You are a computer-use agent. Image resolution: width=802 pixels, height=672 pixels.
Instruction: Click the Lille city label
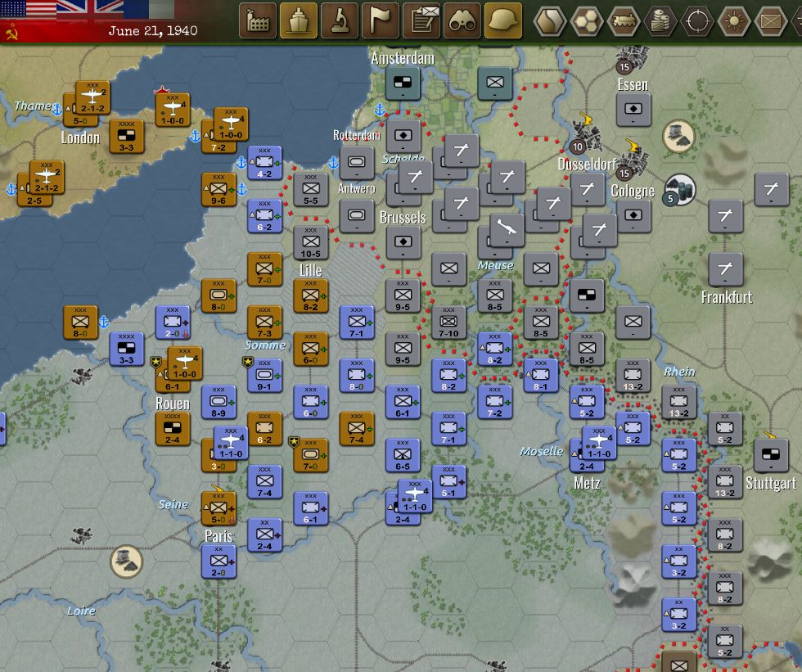coord(310,271)
